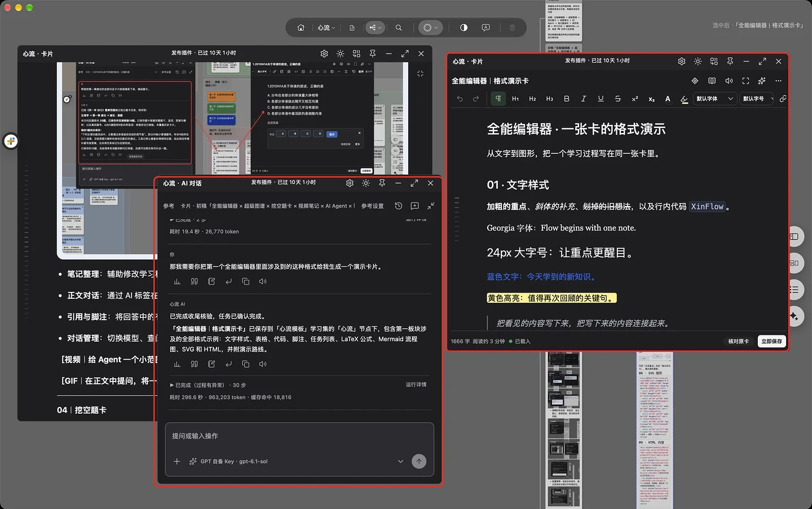Open reading mode book icon in card editor
The height and width of the screenshot is (509, 812).
click(712, 81)
